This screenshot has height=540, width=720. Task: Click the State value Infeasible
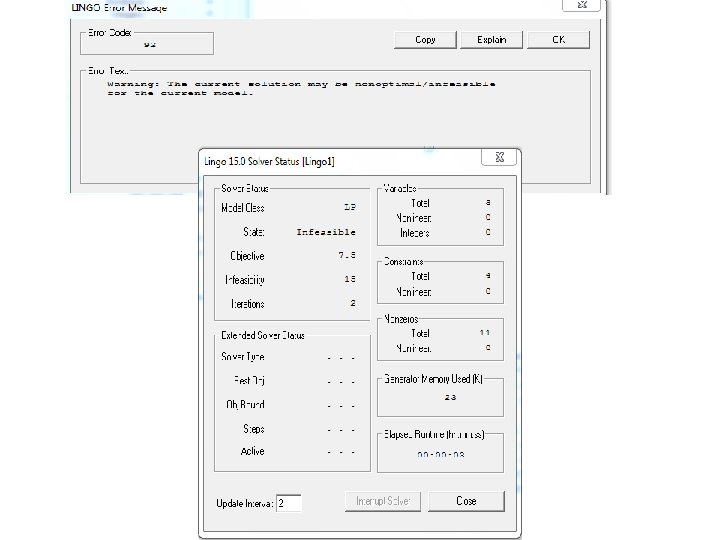[x=326, y=232]
